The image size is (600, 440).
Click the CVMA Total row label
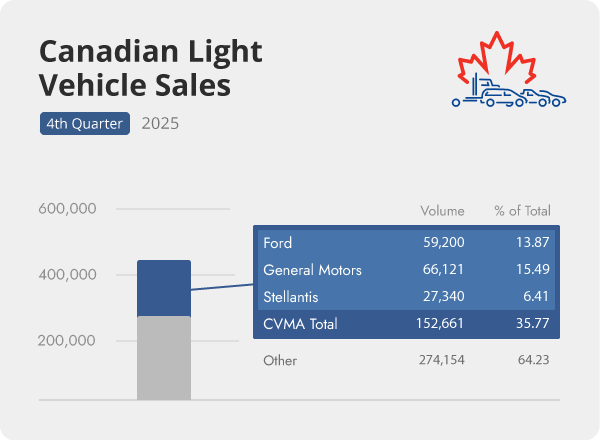click(300, 324)
